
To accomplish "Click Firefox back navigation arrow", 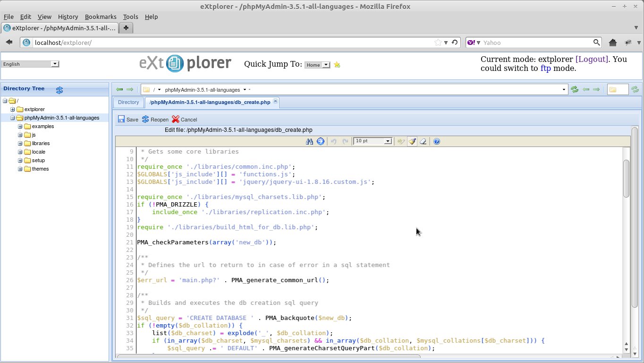I will [x=9, y=43].
